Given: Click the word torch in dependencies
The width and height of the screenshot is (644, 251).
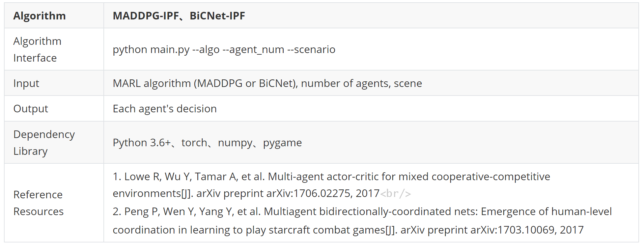Looking at the screenshot, I should (x=194, y=143).
